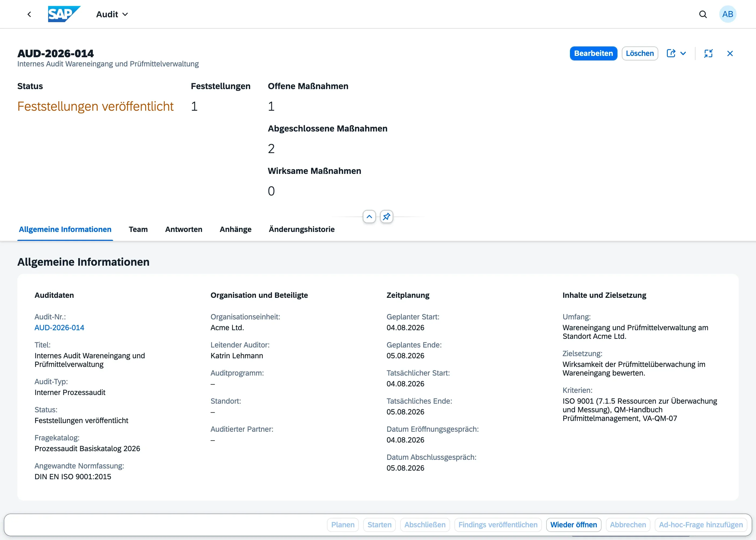Open the search icon in the header
The height and width of the screenshot is (540, 756).
click(x=703, y=14)
